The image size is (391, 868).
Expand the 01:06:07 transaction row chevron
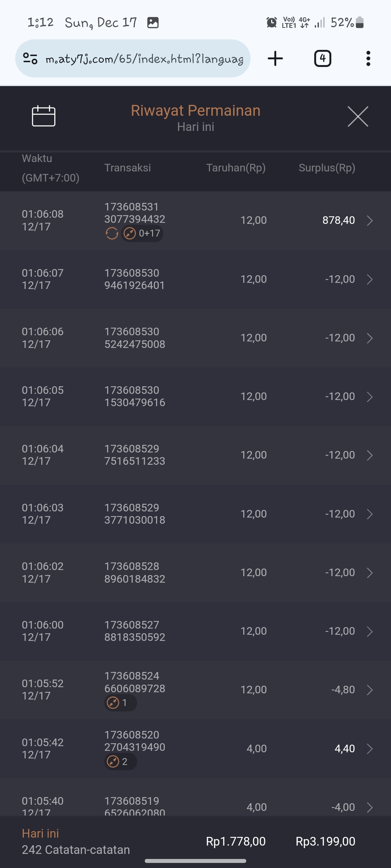click(x=370, y=279)
